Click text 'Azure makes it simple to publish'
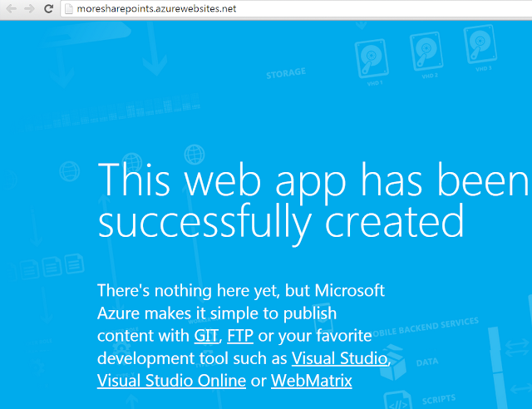 tap(217, 313)
